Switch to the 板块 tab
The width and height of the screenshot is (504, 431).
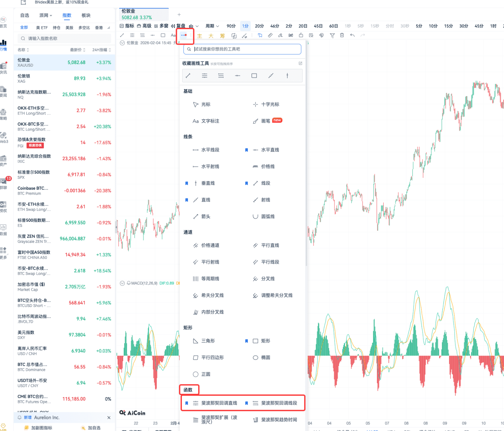[86, 15]
